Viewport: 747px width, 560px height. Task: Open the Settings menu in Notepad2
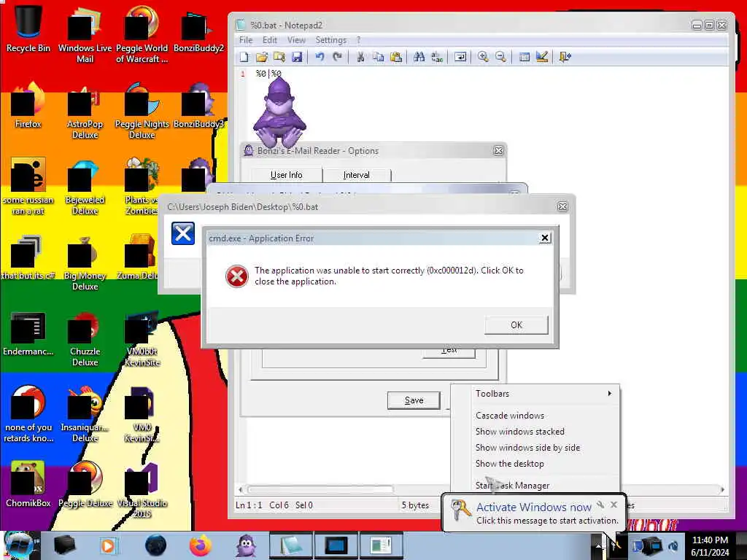tap(330, 40)
